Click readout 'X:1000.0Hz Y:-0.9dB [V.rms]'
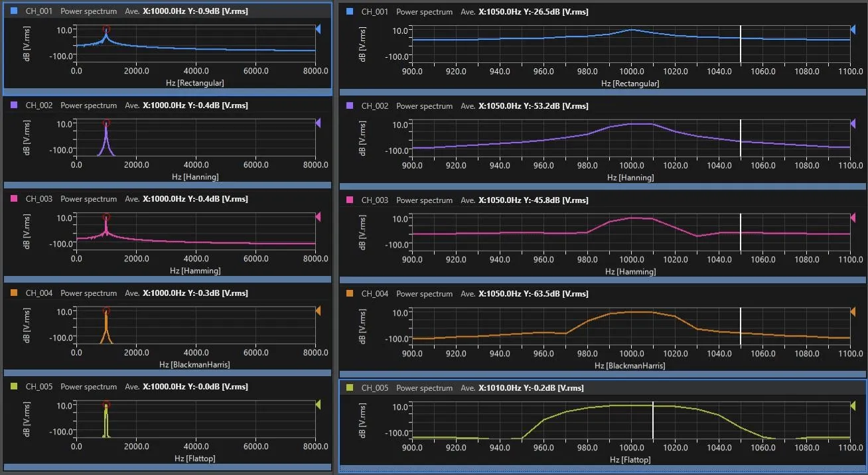This screenshot has width=868, height=475. (x=196, y=11)
